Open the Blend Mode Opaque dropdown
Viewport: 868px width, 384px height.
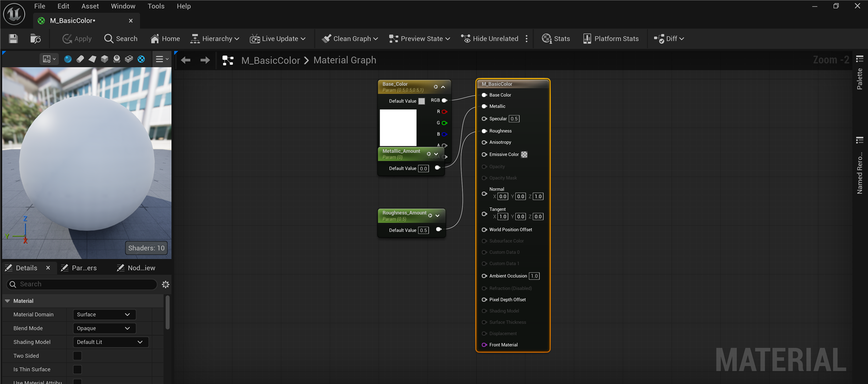coord(104,328)
